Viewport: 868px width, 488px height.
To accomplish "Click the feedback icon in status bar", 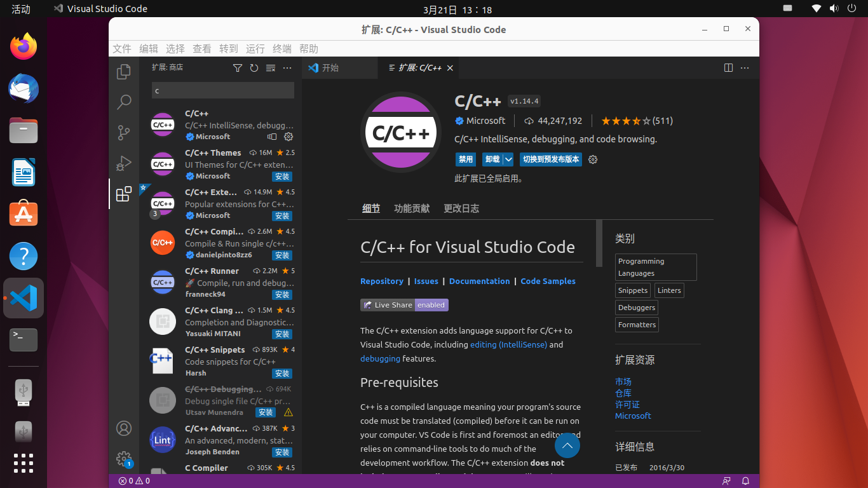I will (x=726, y=481).
